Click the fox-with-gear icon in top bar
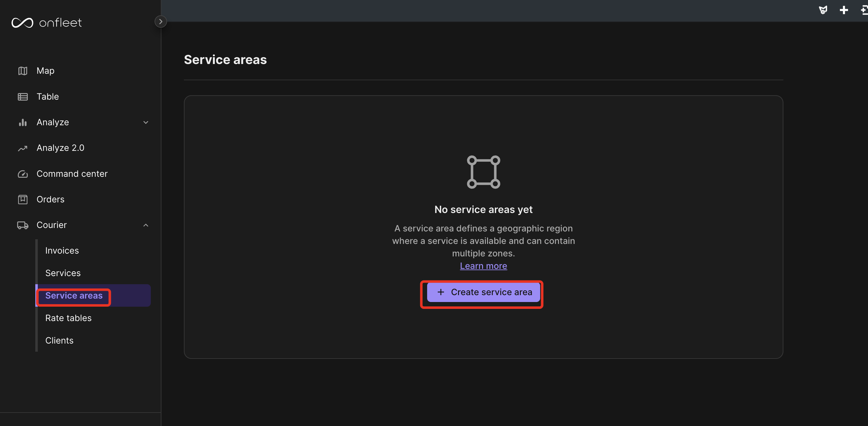This screenshot has width=868, height=426. [x=823, y=10]
